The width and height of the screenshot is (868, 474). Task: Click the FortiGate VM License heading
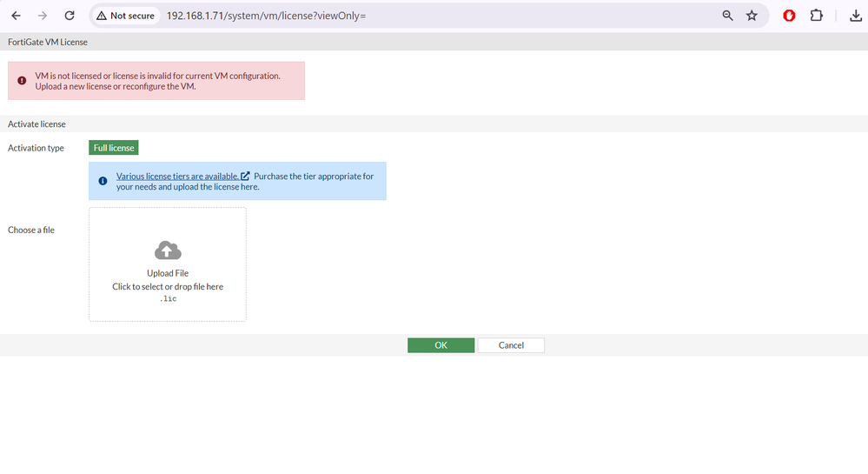(48, 42)
